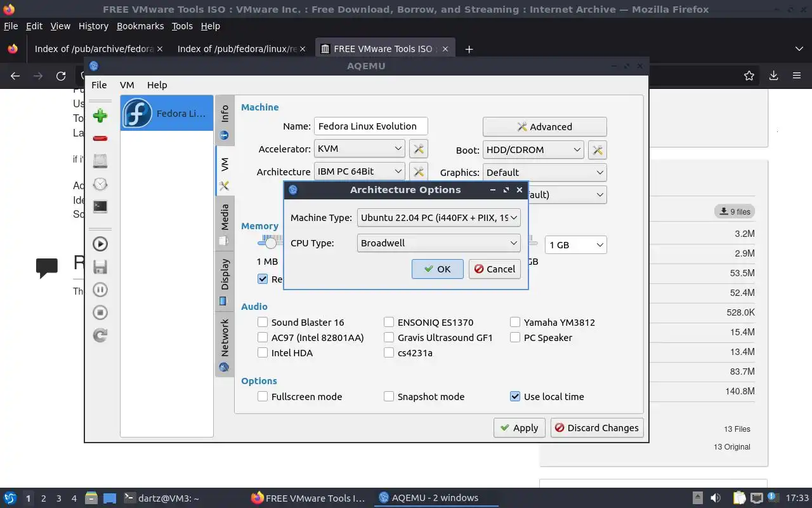This screenshot has width=812, height=508.
Task: Open the Graphics Default dropdown
Action: pos(544,172)
